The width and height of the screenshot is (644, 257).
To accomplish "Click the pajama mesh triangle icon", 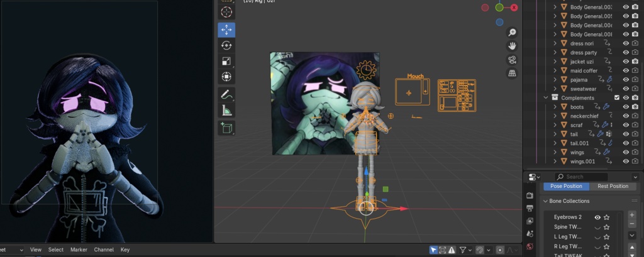I will pyautogui.click(x=563, y=80).
